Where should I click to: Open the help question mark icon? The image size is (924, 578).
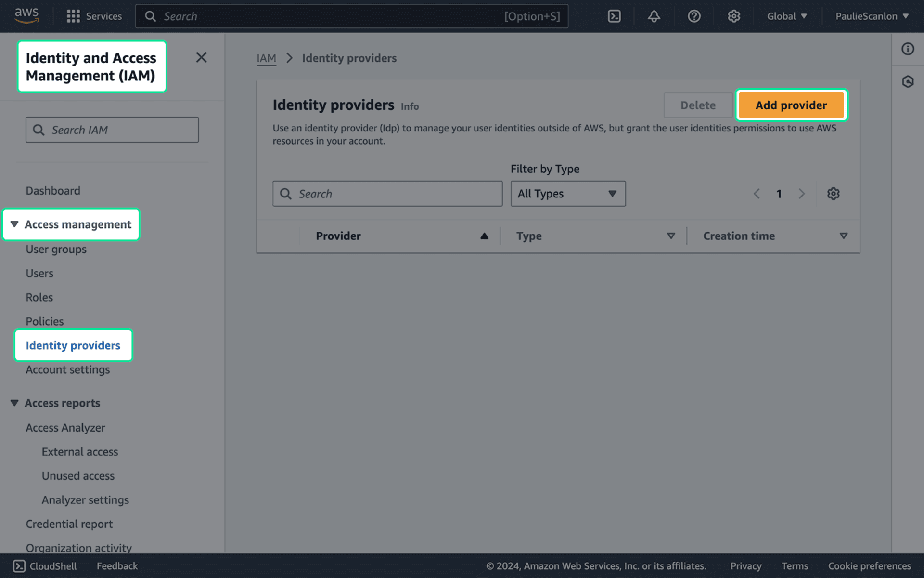coord(694,16)
